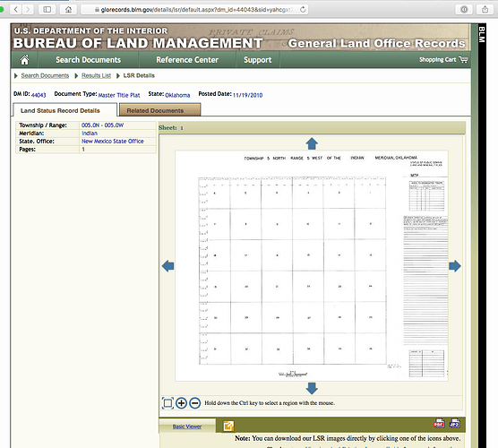The width and height of the screenshot is (498, 448).
Task: Click the edit icon beside Basic Viewer
Action: [x=228, y=426]
